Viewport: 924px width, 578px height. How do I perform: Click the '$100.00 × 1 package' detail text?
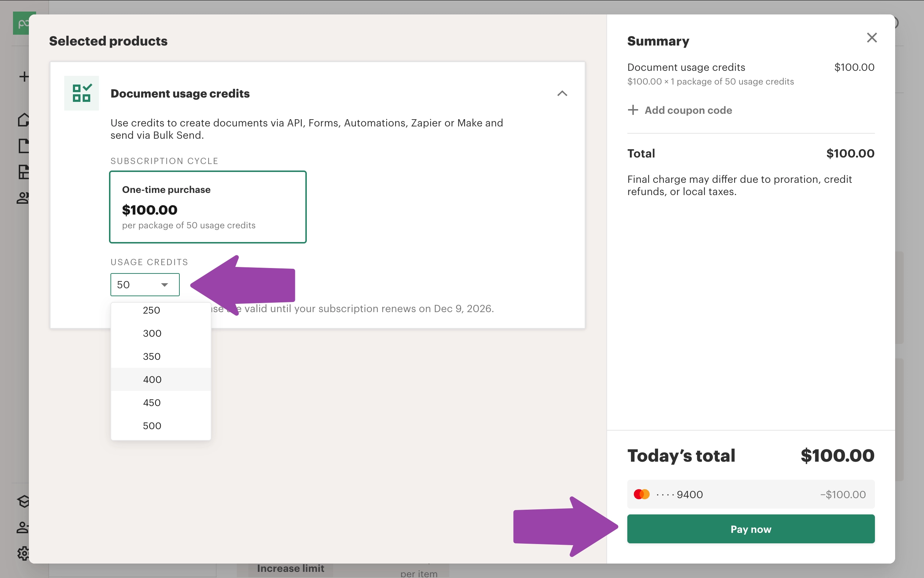tap(711, 81)
